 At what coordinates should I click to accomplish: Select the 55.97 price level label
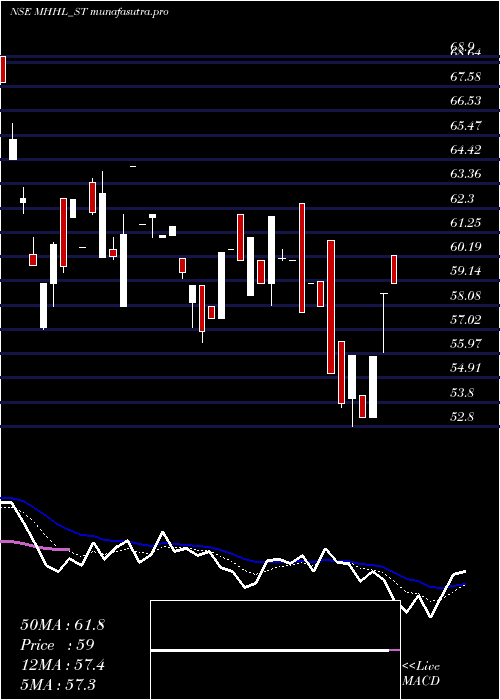(x=466, y=344)
